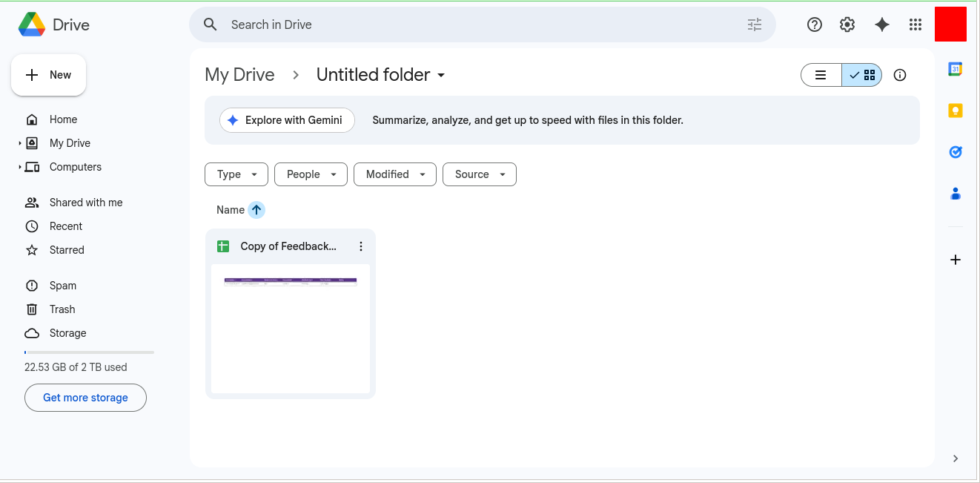Open Google Calendar in the side panel
Viewport: 980px width, 483px height.
(x=955, y=68)
